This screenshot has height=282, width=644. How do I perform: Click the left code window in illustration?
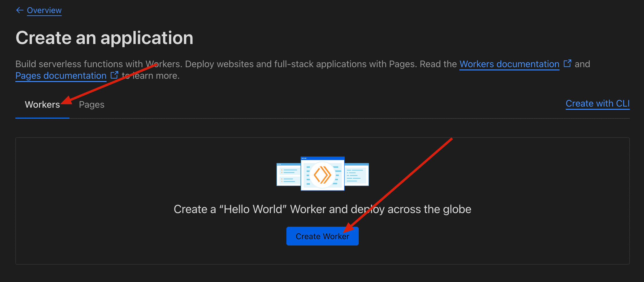coord(288,175)
